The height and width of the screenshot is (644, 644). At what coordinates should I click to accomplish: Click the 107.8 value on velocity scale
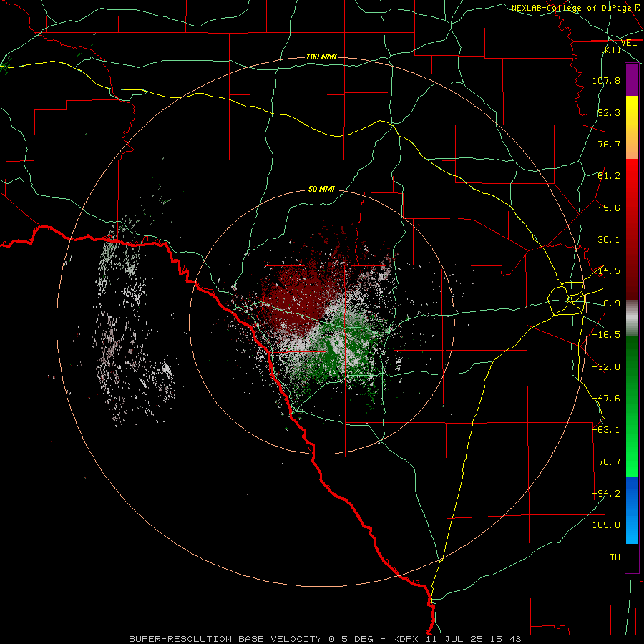pyautogui.click(x=606, y=80)
